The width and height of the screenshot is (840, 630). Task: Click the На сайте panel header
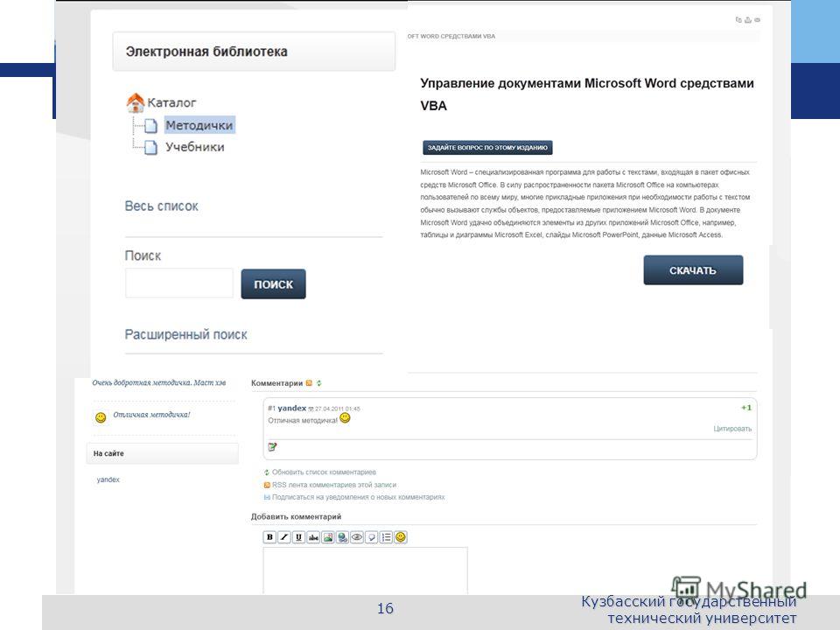tap(163, 453)
